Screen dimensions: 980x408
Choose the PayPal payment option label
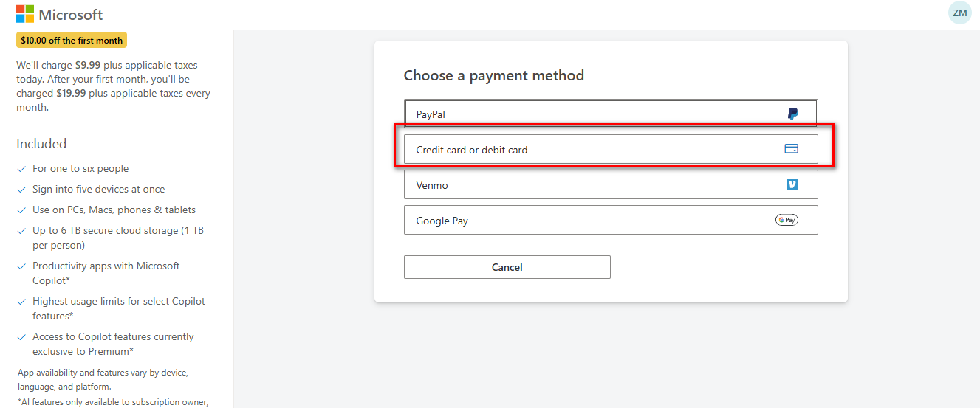pos(431,114)
